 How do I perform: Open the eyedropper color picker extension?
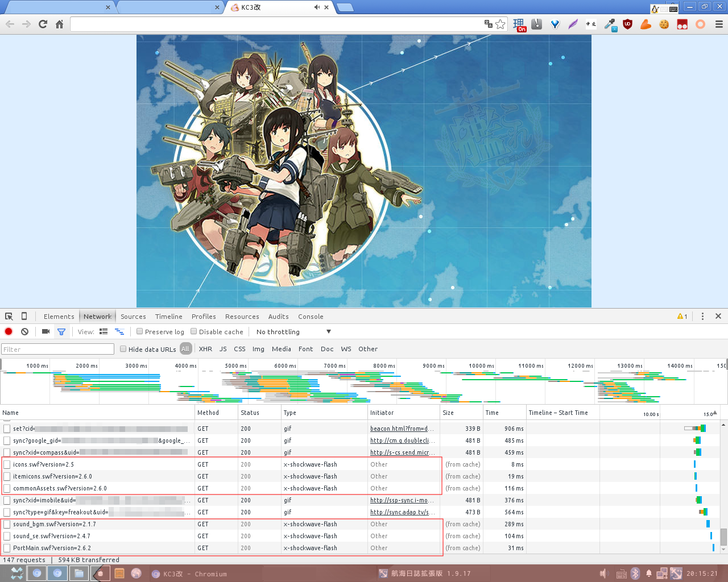[610, 24]
